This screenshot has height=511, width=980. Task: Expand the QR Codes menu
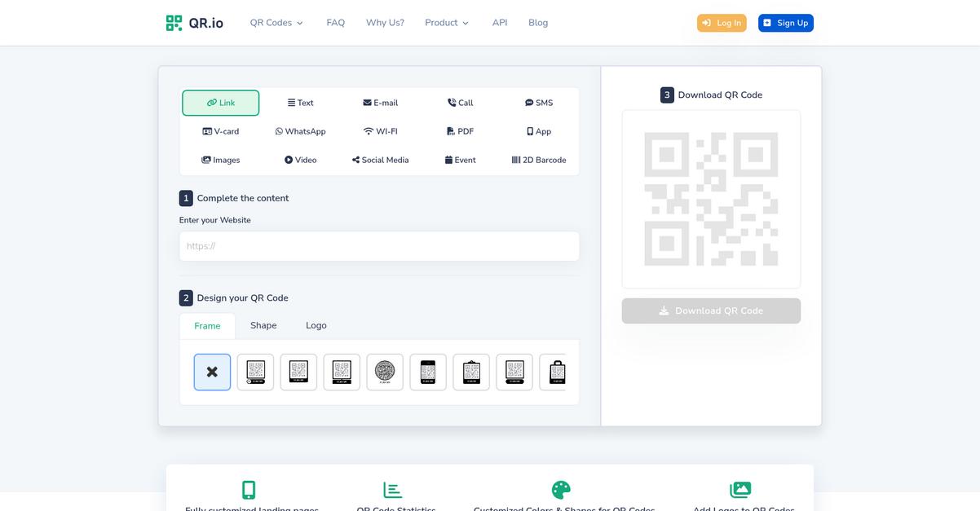pos(276,23)
